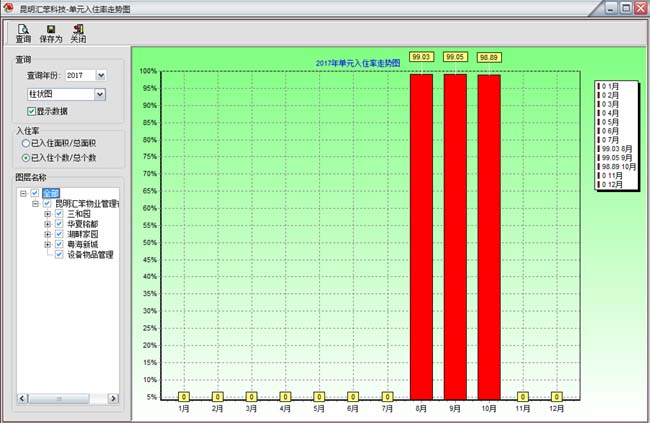This screenshot has width=650, height=423.
Task: Click the 1月 zero value label
Action: point(184,397)
